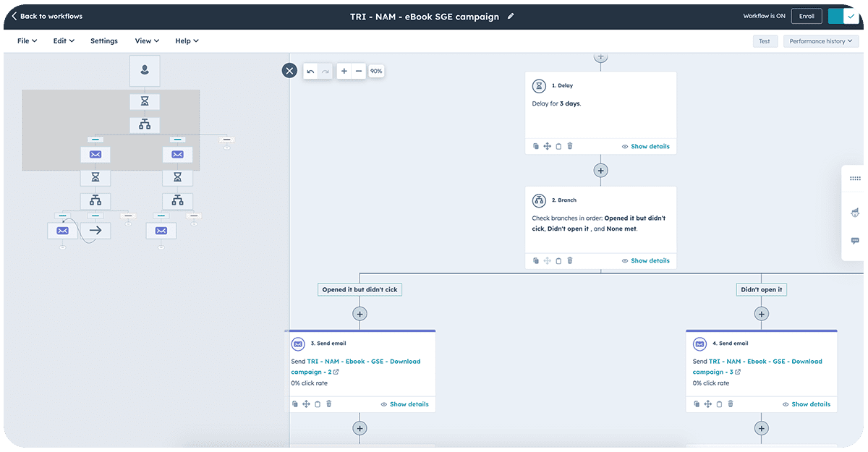Click the 90% zoom level control

[x=376, y=71]
